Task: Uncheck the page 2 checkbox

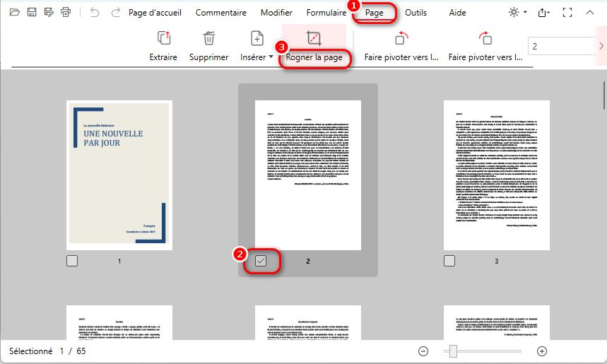Action: [261, 261]
